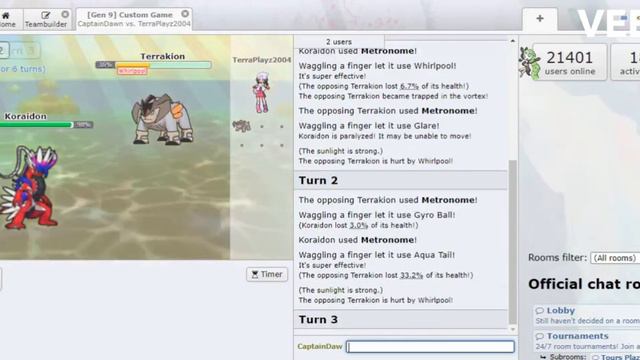Click the hourglass icon on Timer

tap(255, 274)
